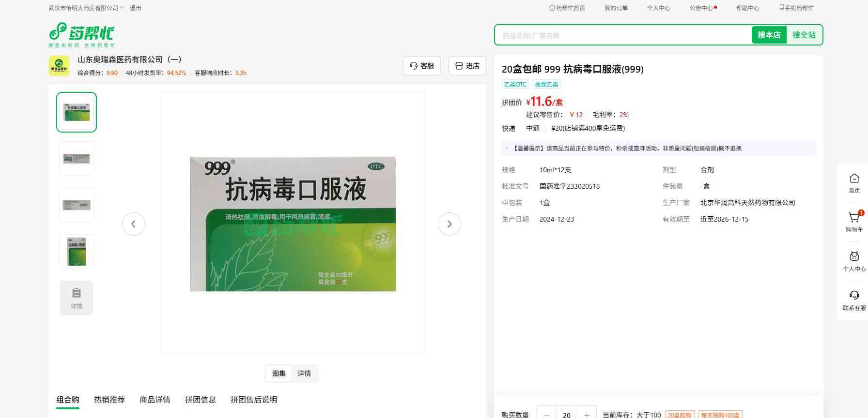Select the 拼团信息 tab

(x=201, y=400)
